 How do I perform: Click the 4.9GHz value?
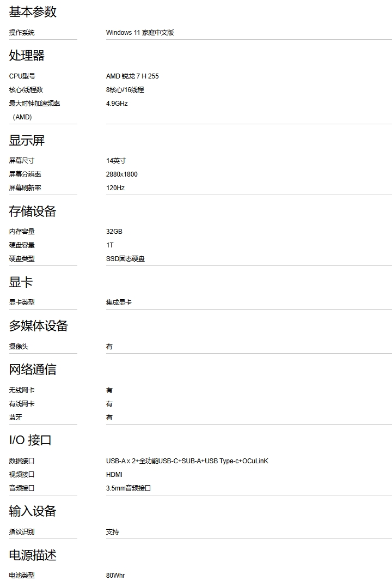pyautogui.click(x=117, y=104)
